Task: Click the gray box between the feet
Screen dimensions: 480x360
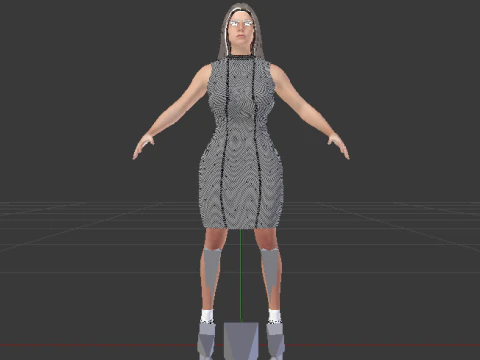Action: click(x=241, y=341)
